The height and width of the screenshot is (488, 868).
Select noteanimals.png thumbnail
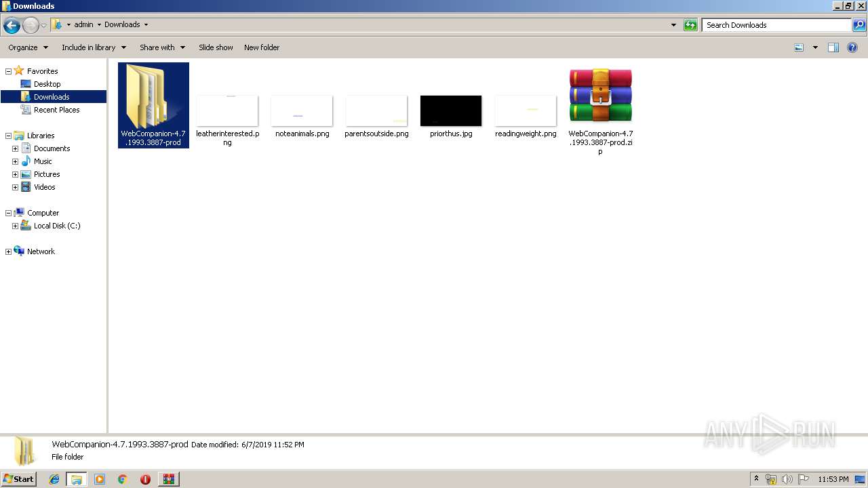pos(302,110)
